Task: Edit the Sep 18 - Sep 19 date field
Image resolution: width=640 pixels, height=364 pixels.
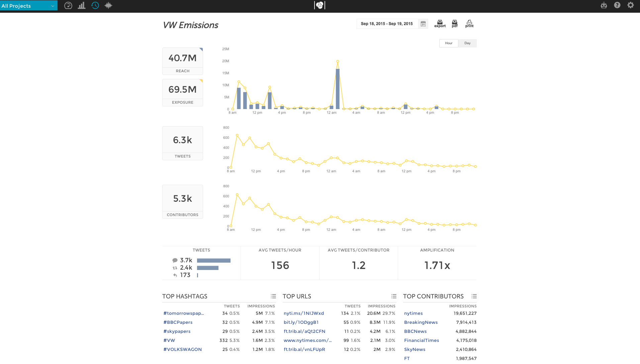Action: [x=387, y=24]
